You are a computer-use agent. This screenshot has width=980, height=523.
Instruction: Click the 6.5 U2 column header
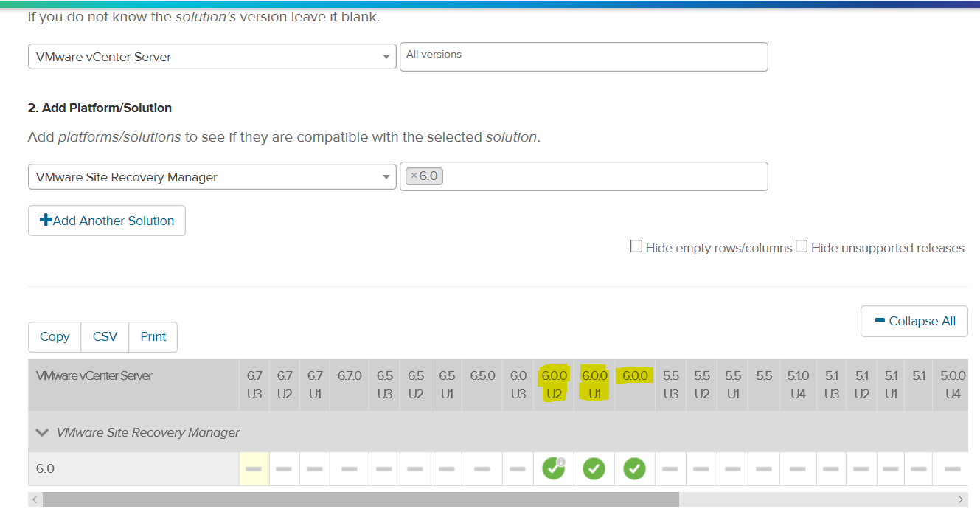[416, 384]
